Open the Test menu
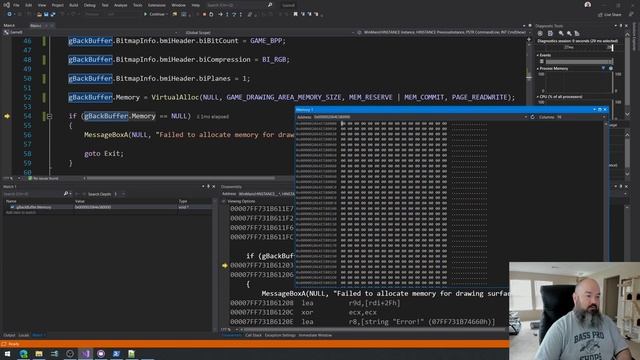640x360 pixels. pos(105,5)
